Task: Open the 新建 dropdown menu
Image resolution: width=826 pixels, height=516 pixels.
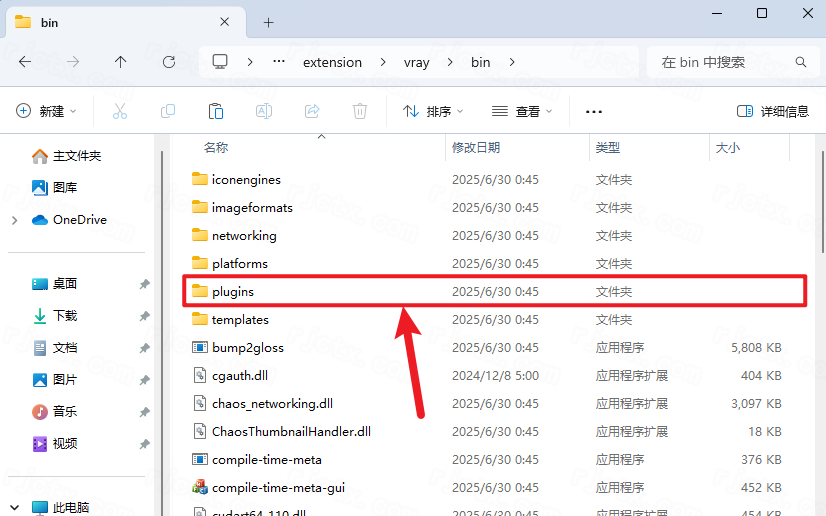Action: click(x=46, y=111)
